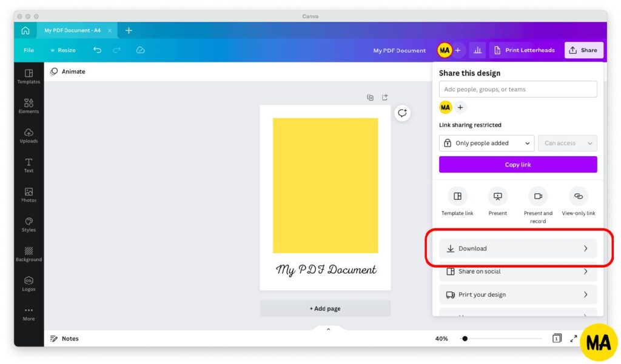Expand Share on social option
This screenshot has height=364, width=621.
[x=518, y=271]
